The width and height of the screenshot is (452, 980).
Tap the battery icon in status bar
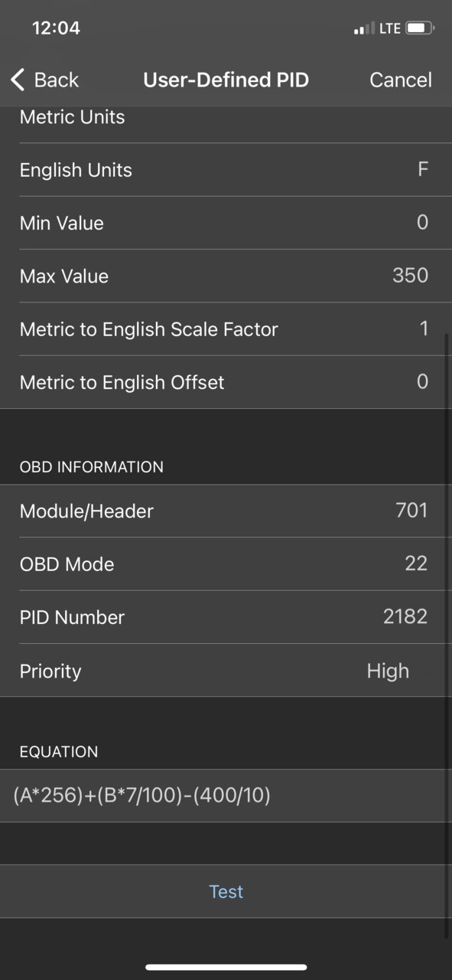tap(420, 28)
